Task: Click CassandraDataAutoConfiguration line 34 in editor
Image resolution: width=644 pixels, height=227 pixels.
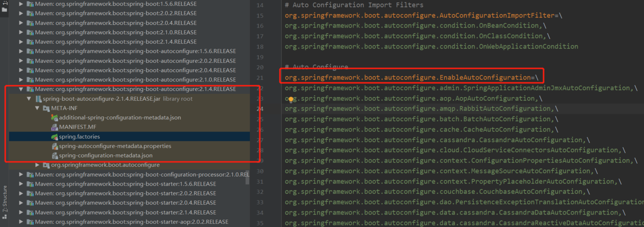Action: pos(454,212)
